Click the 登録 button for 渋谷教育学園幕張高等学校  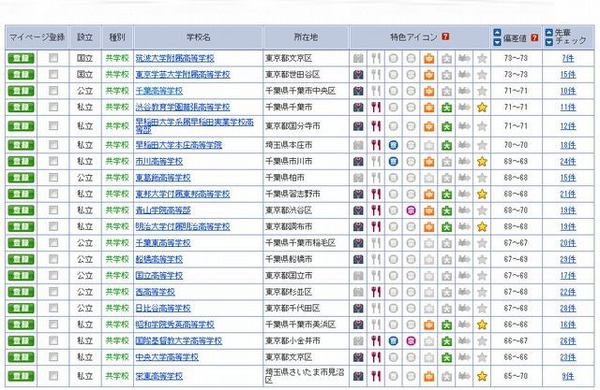[21, 107]
